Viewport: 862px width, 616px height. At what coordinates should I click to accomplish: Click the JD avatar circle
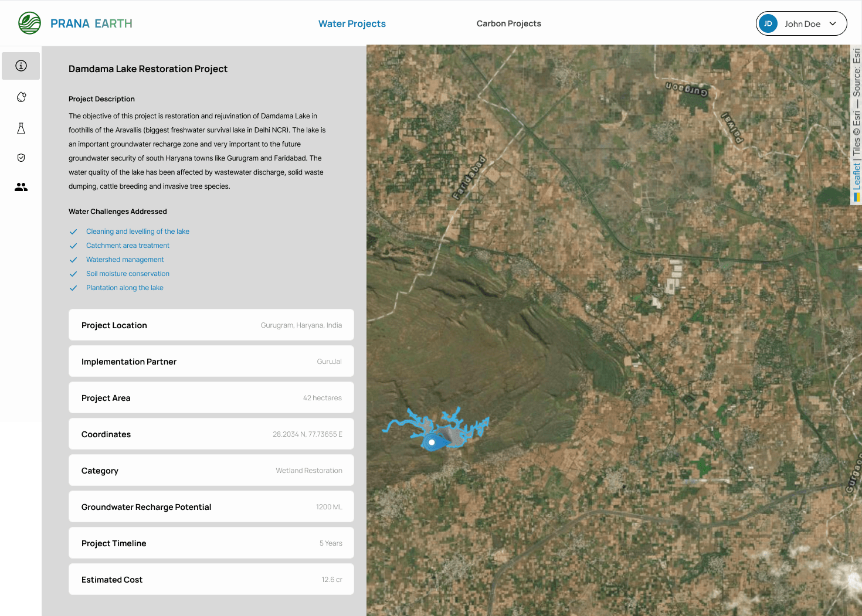(x=768, y=23)
